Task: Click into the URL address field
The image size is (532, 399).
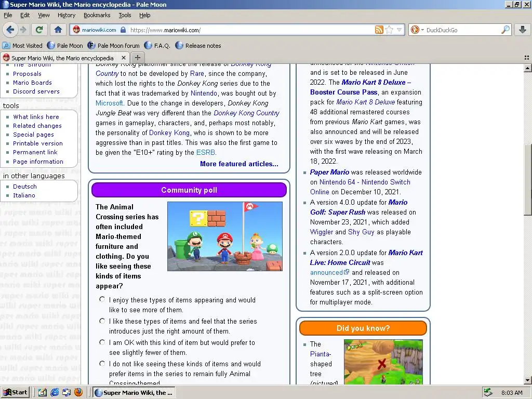Action: [251, 30]
